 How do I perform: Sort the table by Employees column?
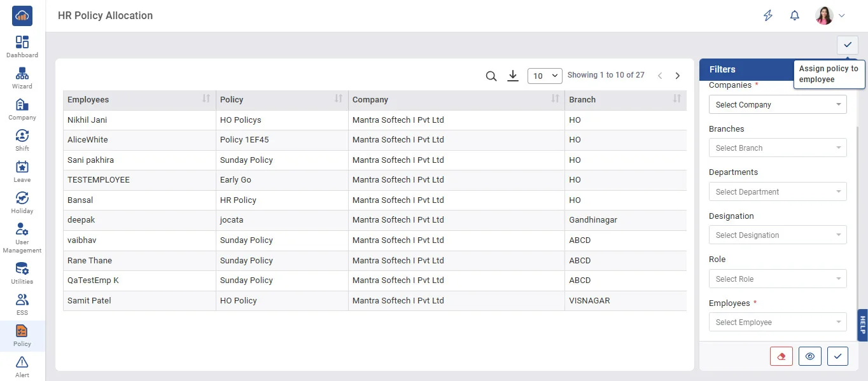tap(206, 99)
